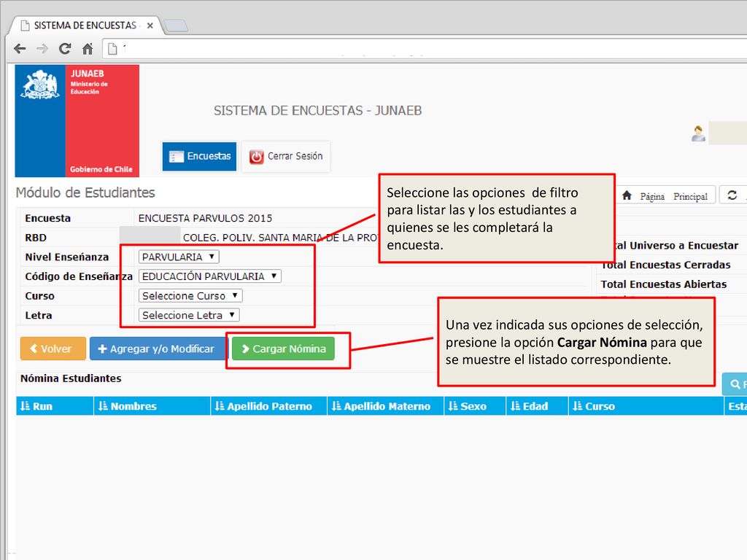The width and height of the screenshot is (747, 560).
Task: Click the page icon in address bar
Action: pyautogui.click(x=112, y=49)
